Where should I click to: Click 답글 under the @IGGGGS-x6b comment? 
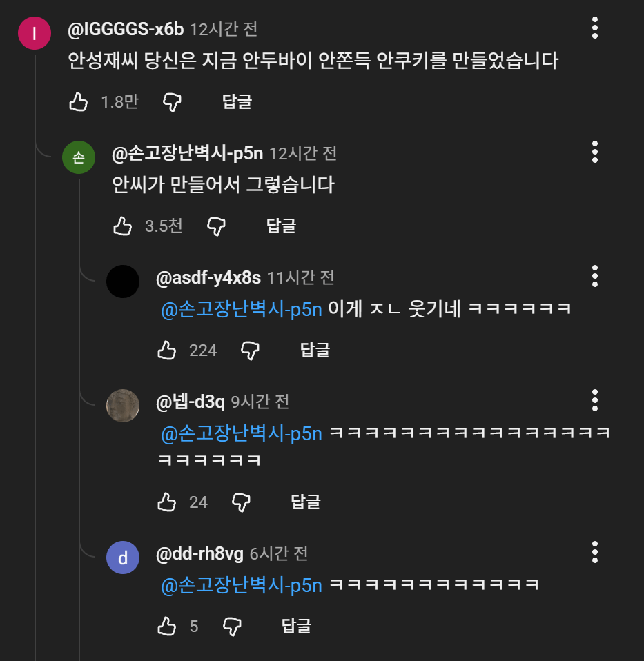coord(237,102)
